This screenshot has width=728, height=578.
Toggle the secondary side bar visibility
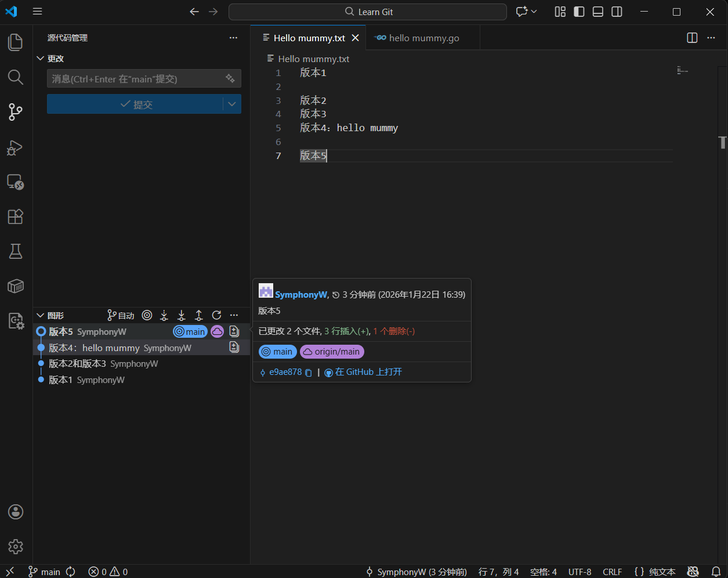pyautogui.click(x=617, y=12)
